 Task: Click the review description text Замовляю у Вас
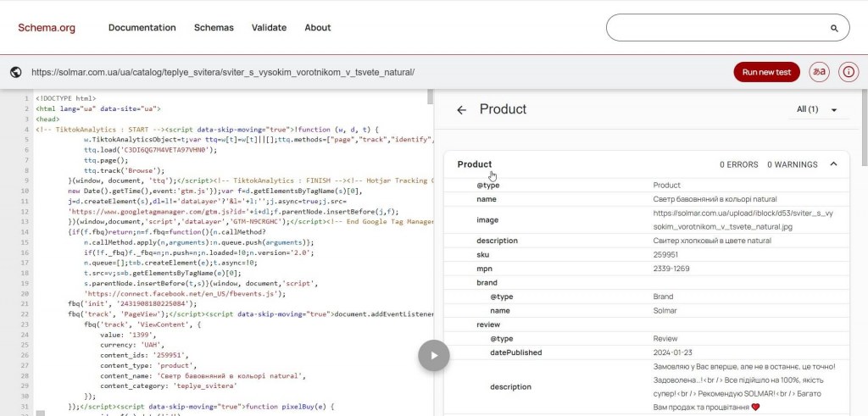pyautogui.click(x=744, y=386)
